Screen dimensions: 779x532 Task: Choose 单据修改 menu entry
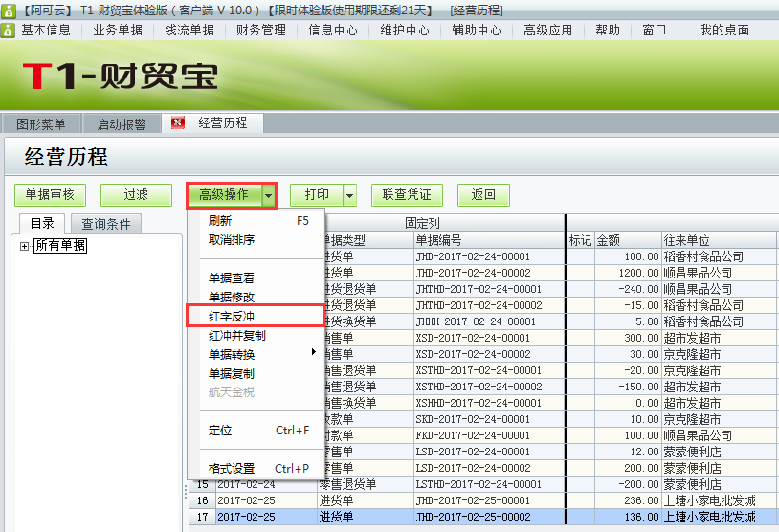click(256, 297)
